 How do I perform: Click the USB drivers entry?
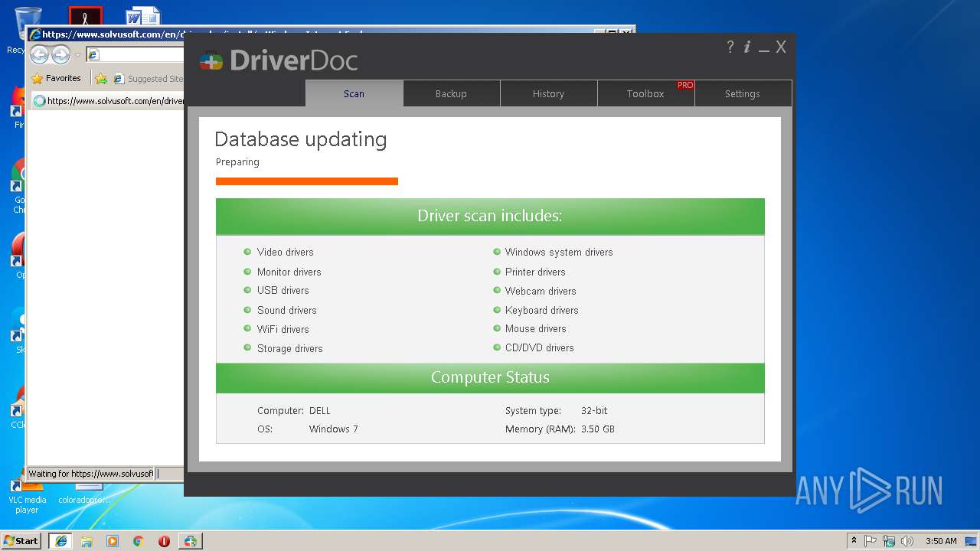[283, 290]
